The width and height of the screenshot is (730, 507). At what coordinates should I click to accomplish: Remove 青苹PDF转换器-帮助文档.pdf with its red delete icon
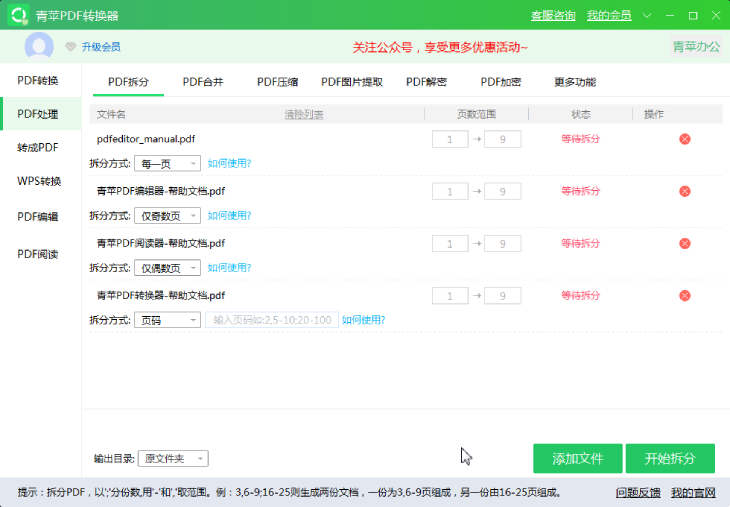point(684,295)
